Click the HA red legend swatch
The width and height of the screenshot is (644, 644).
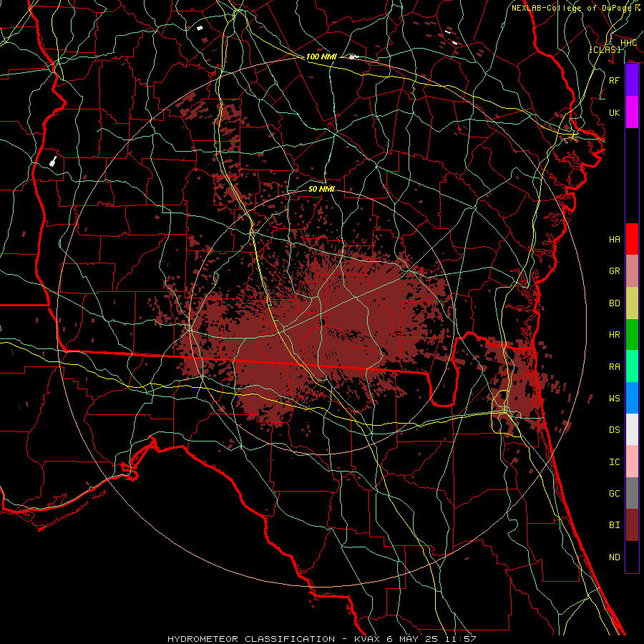pos(632,239)
